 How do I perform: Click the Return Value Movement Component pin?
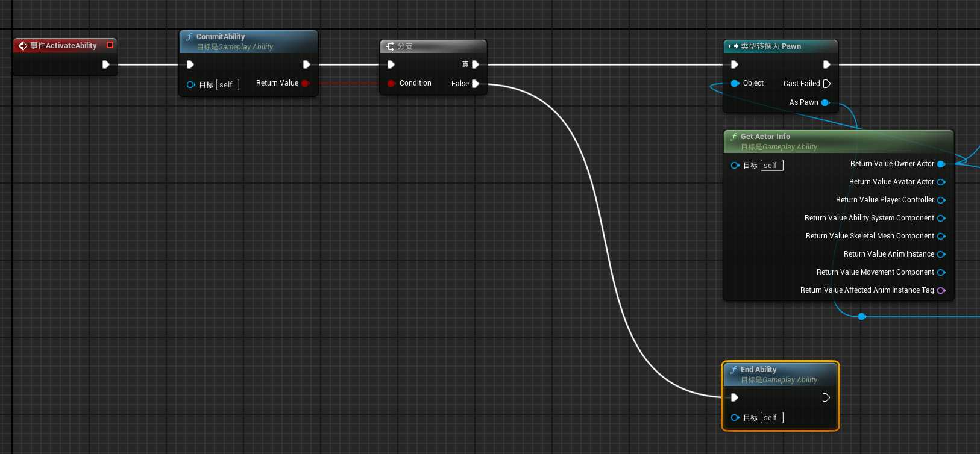tap(941, 272)
